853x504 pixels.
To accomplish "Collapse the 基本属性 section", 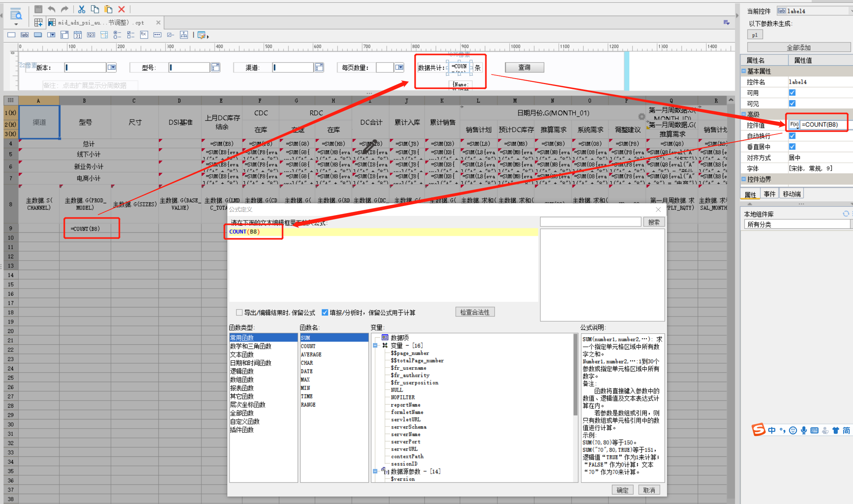I will (744, 71).
